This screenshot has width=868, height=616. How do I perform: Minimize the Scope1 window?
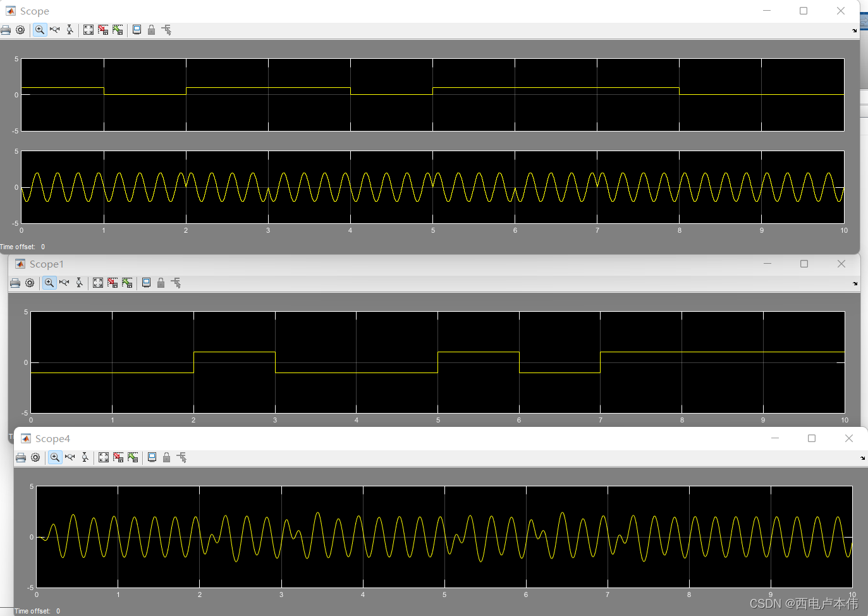[x=767, y=264]
